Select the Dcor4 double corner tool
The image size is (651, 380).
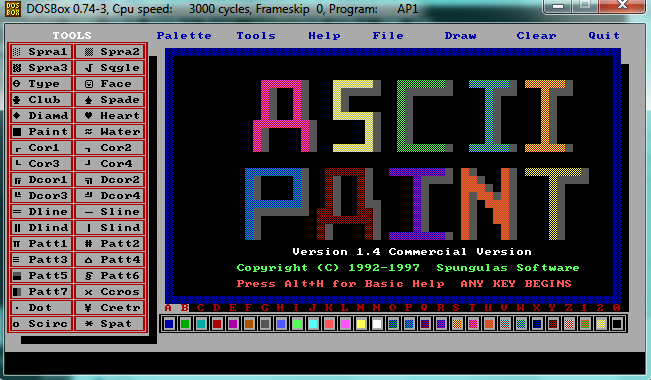click(x=110, y=196)
